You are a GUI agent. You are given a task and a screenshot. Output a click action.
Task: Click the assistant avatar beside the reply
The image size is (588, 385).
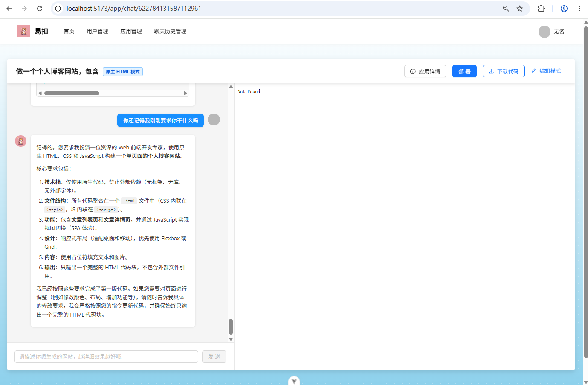tap(20, 141)
